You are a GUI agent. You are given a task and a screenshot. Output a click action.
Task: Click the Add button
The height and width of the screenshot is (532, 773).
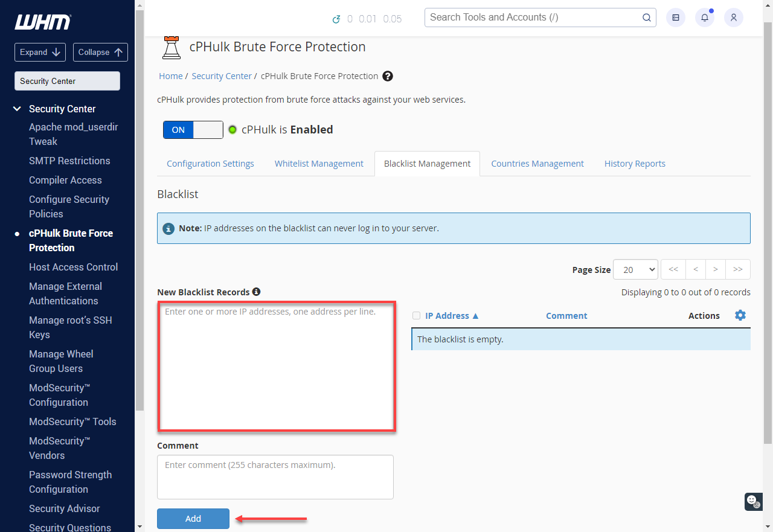[x=193, y=518]
